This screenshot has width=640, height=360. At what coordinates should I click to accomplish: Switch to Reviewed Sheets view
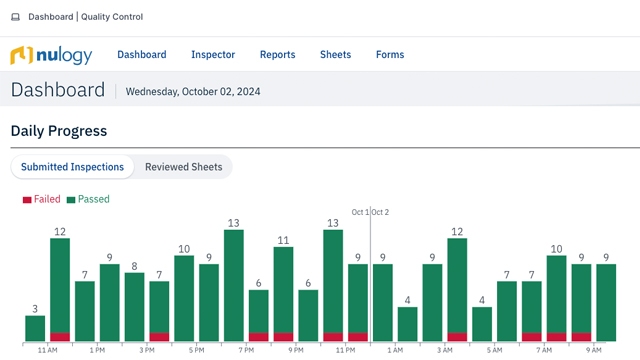(184, 167)
